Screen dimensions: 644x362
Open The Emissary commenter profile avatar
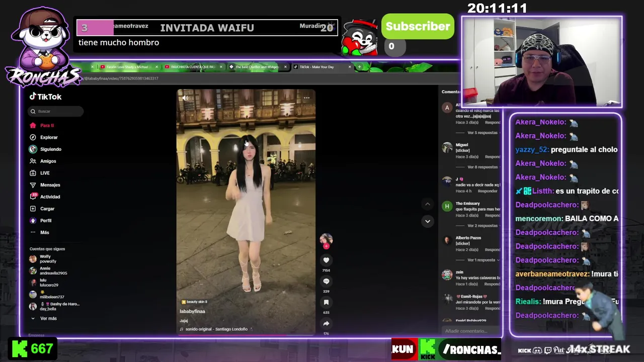pos(447,206)
